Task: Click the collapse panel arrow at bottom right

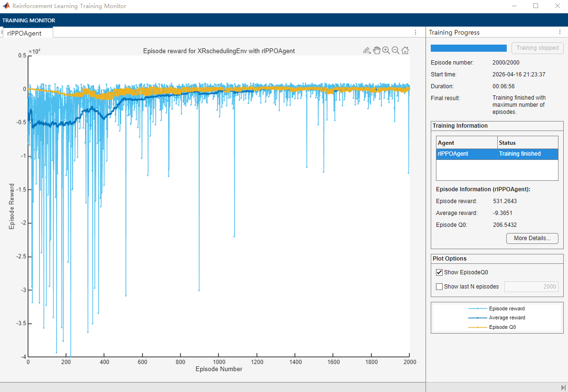Action: coord(563,387)
